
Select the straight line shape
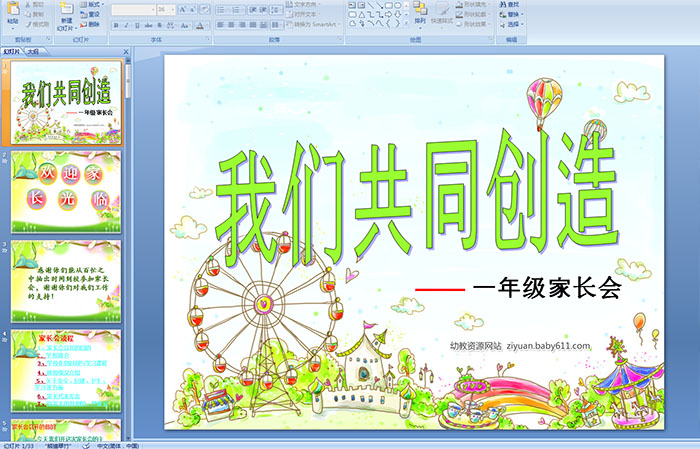[x=371, y=5]
